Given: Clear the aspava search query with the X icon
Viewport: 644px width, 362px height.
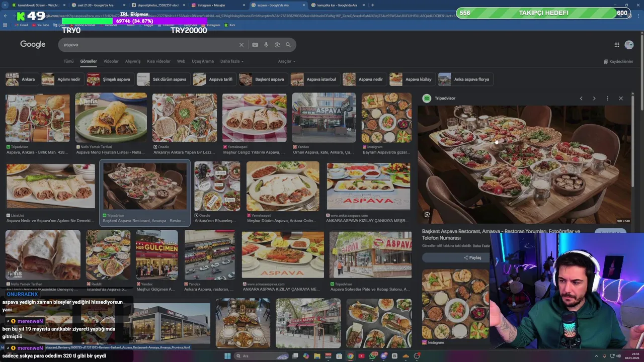Looking at the screenshot, I should click(242, 45).
